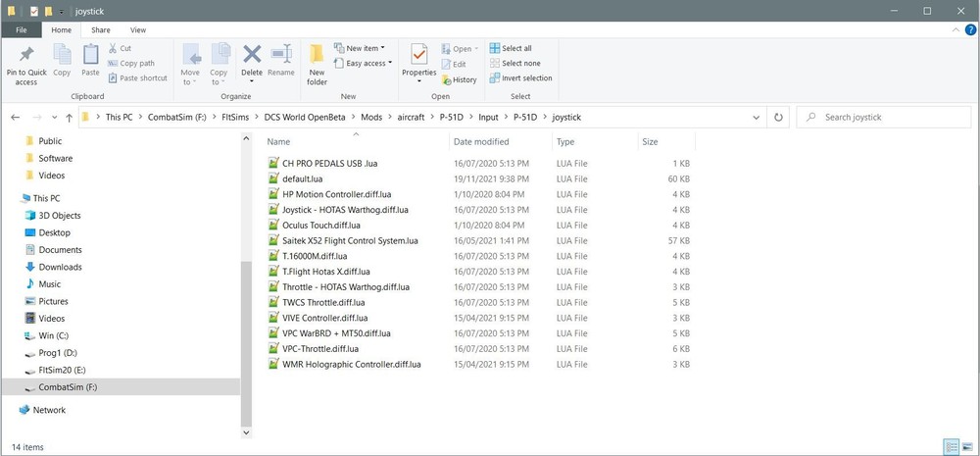Open the Software folder in the sidebar
Image resolution: width=980 pixels, height=456 pixels.
point(55,158)
